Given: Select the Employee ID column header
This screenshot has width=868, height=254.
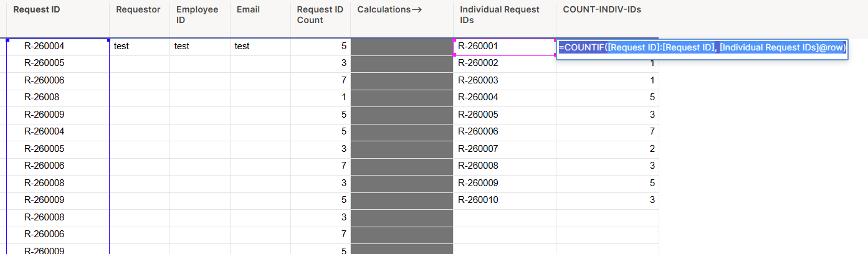Looking at the screenshot, I should (200, 19).
